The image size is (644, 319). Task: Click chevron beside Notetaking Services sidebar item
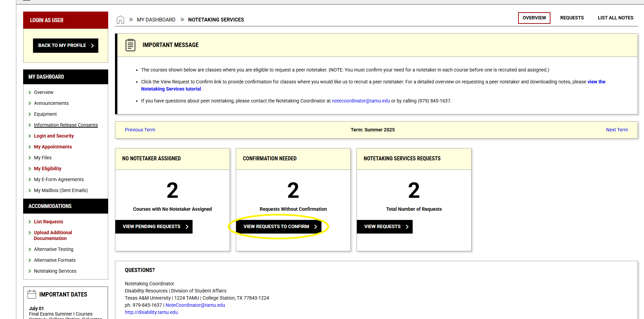[x=30, y=271]
